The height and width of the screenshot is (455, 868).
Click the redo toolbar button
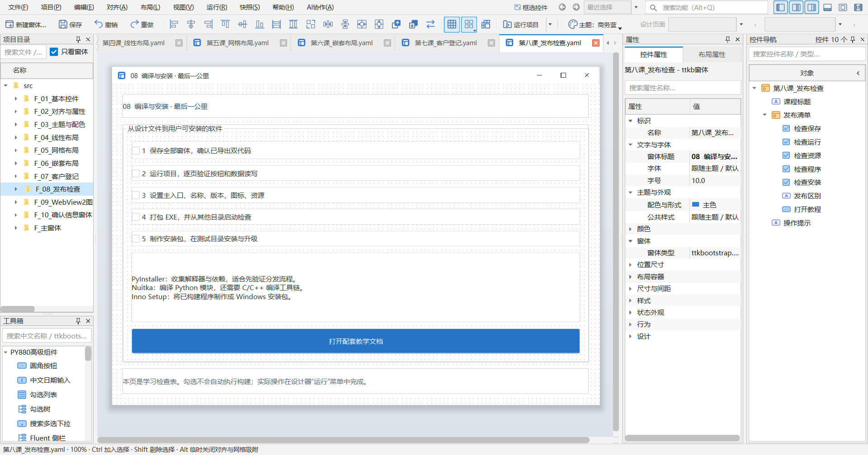pyautogui.click(x=142, y=24)
